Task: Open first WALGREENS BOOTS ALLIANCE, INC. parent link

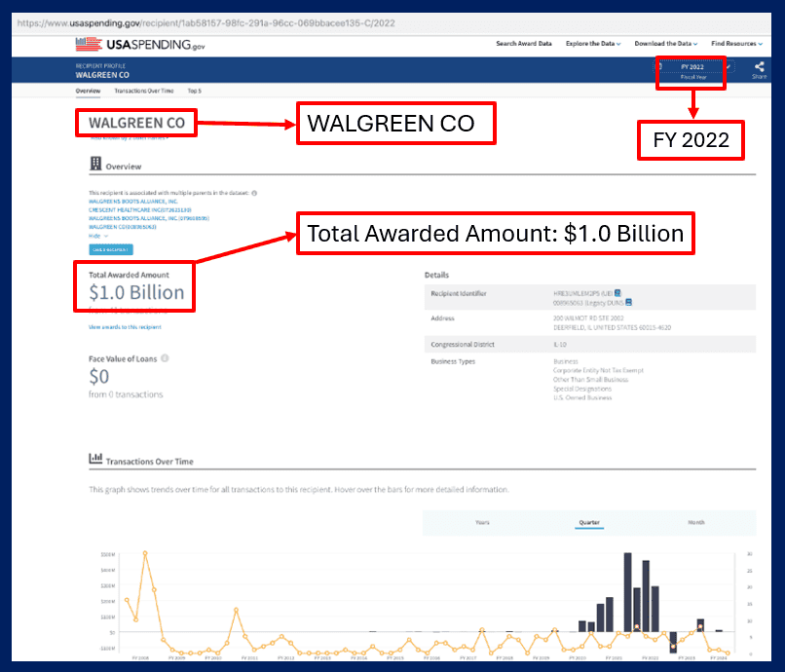Action: point(133,202)
